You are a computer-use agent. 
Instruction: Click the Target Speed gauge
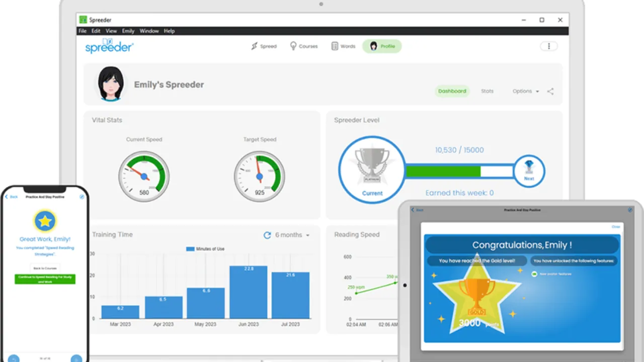coord(260,177)
